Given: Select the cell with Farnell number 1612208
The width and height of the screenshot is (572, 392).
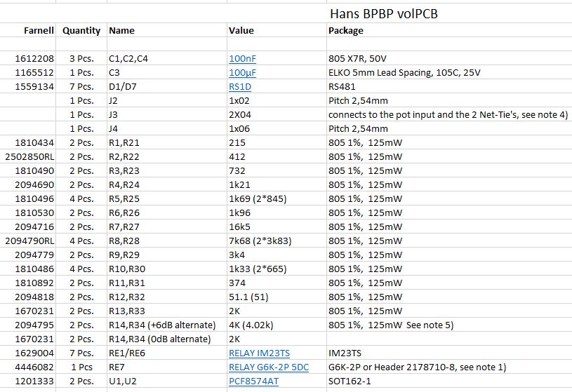Looking at the screenshot, I should (x=28, y=58).
